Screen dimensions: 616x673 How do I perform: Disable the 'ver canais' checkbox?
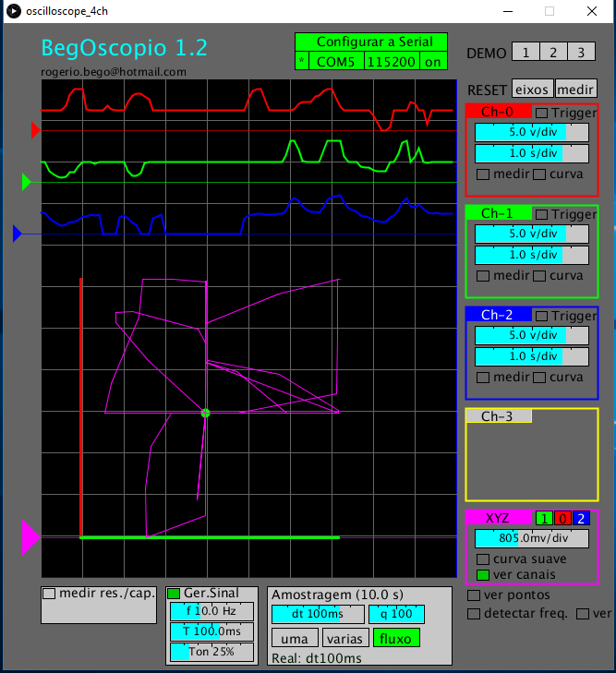pos(482,575)
